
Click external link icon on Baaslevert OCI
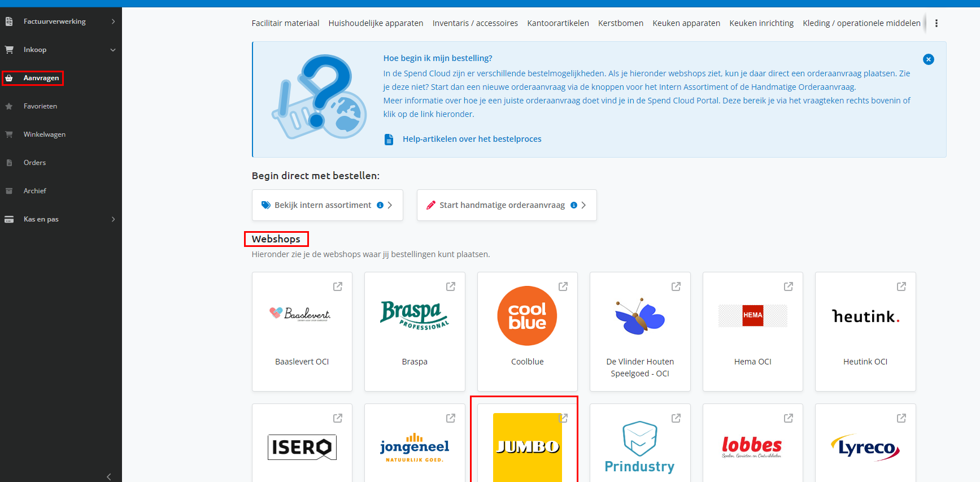point(338,286)
